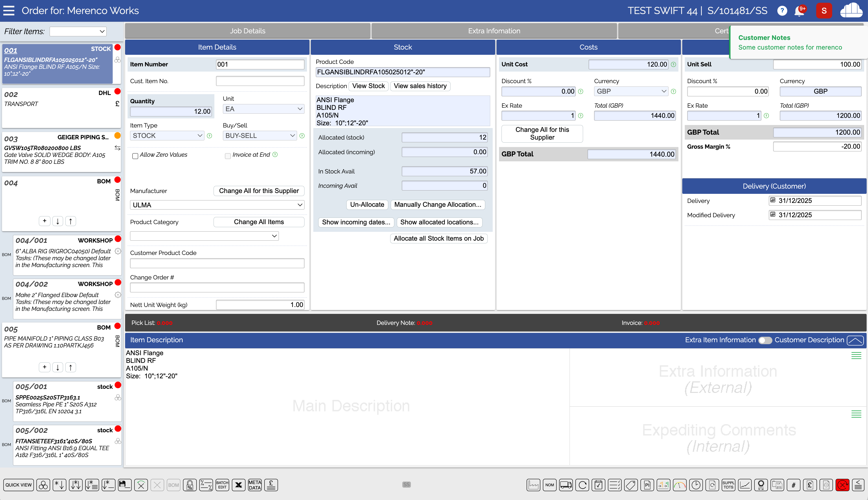This screenshot has height=500, width=868.
Task: Open the BATCH EDIT tool
Action: 222,485
